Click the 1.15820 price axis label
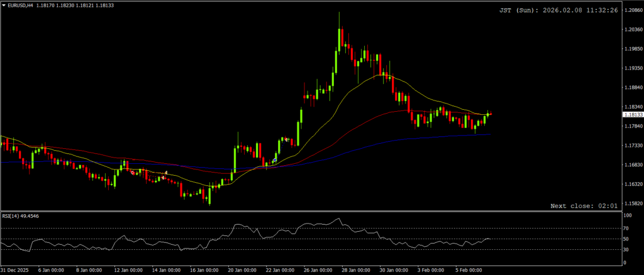The height and width of the screenshot is (275, 644). coord(631,204)
